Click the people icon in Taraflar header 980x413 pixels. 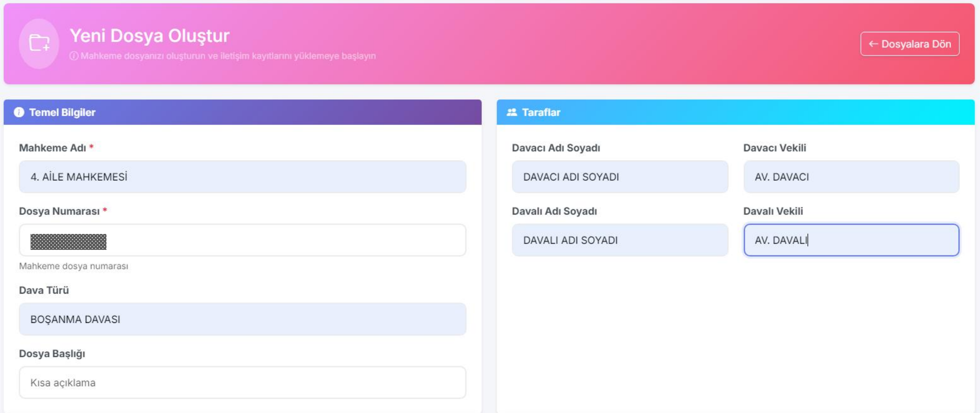(x=512, y=112)
